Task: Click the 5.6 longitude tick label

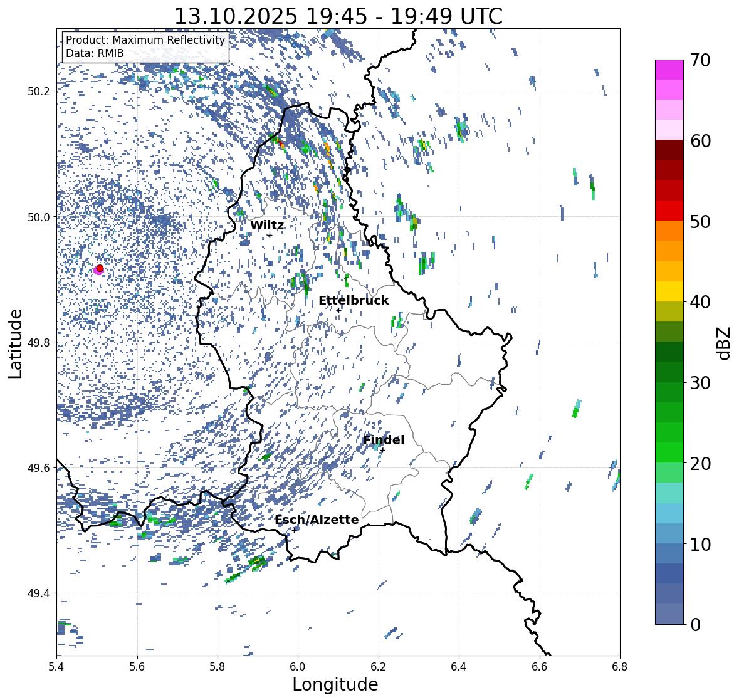Action: tap(137, 667)
